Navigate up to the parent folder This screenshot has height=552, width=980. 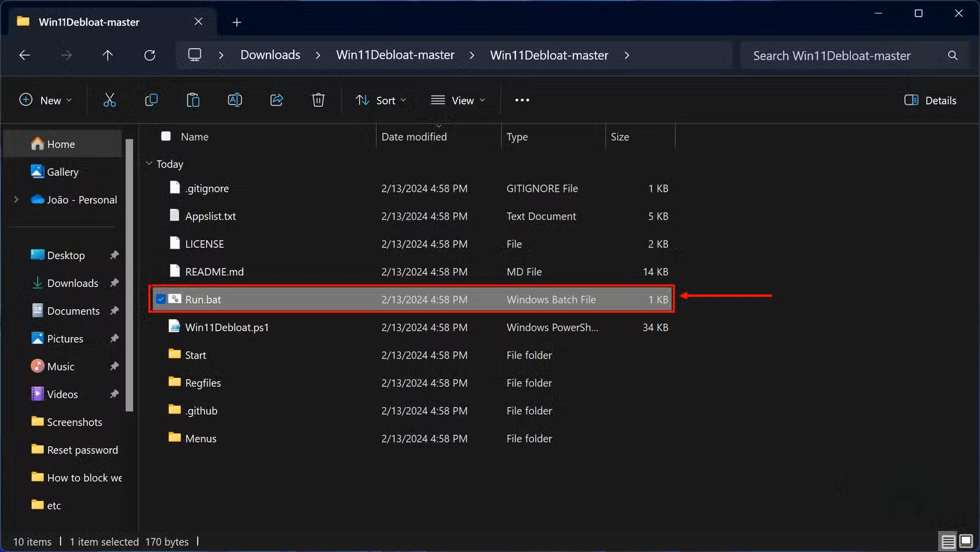tap(108, 55)
